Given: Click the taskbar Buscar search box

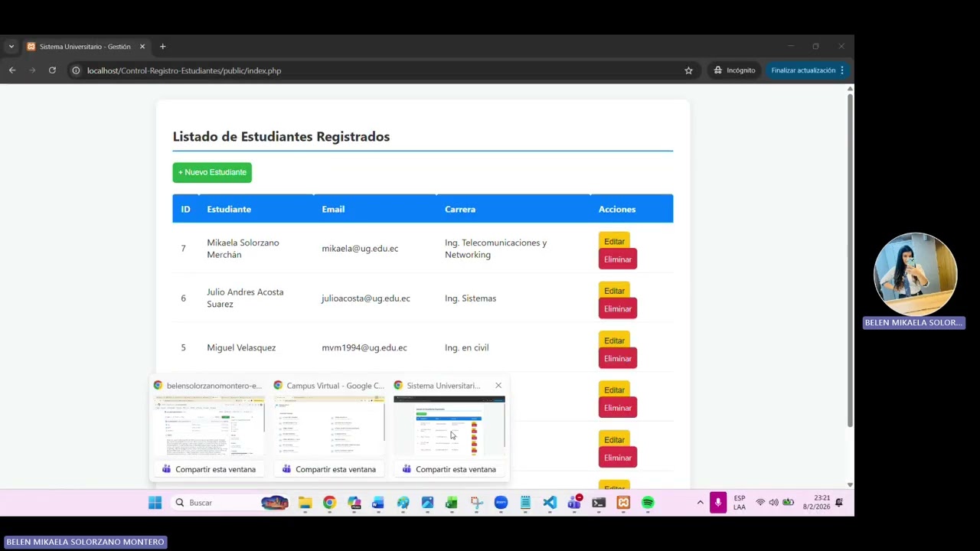Looking at the screenshot, I should 230,503.
